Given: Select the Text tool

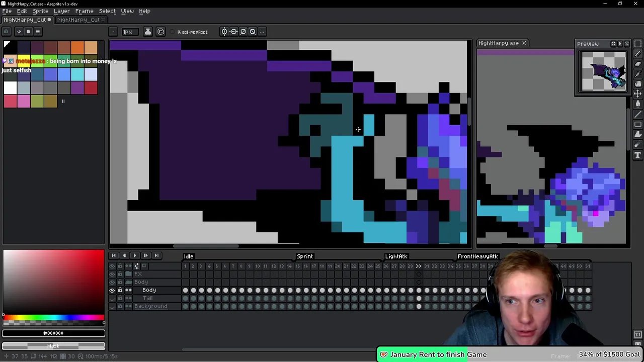Looking at the screenshot, I should tap(637, 155).
